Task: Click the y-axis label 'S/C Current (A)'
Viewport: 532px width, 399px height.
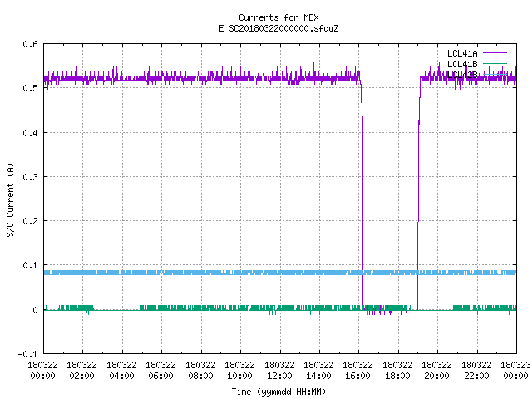Action: [x=10, y=199]
